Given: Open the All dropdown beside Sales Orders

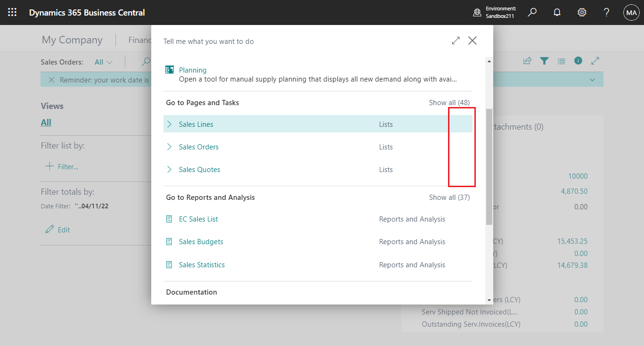Looking at the screenshot, I should coord(103,62).
